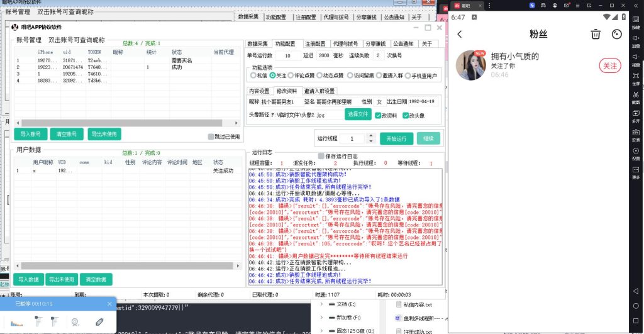Click the pencil icon in the recording widget

99,321
